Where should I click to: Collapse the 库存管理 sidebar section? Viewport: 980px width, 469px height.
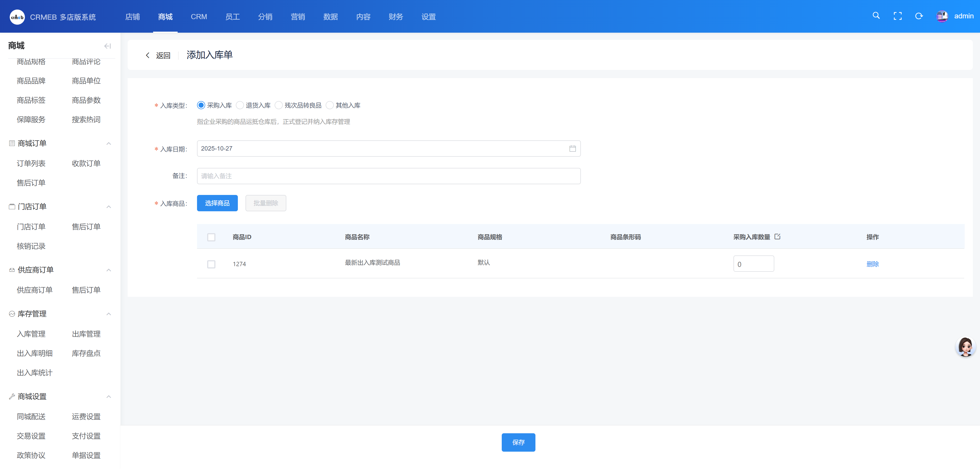click(x=108, y=314)
